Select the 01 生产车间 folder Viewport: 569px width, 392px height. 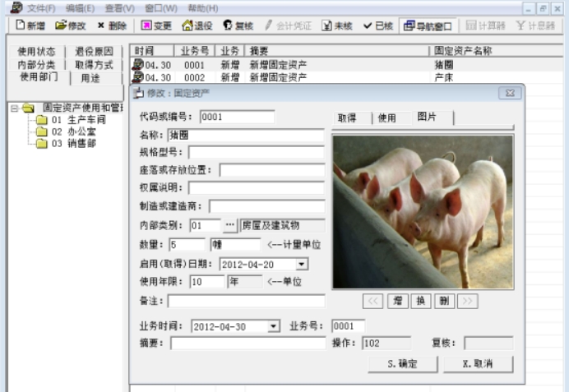point(71,120)
